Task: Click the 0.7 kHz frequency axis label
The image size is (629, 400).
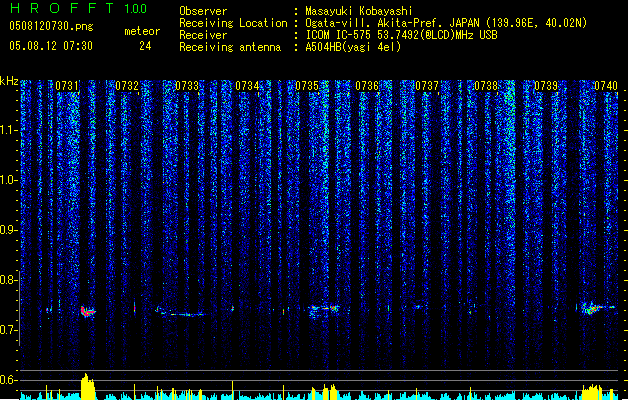Action: pos(8,330)
